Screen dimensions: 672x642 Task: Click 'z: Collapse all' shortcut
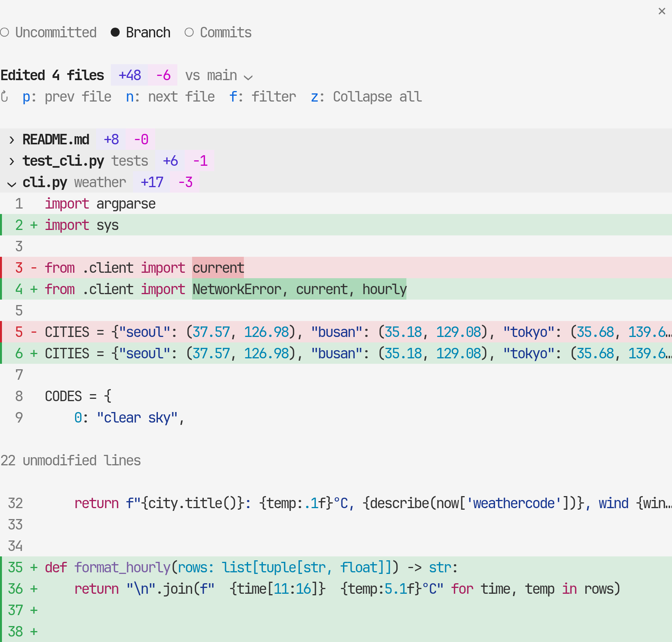click(366, 96)
